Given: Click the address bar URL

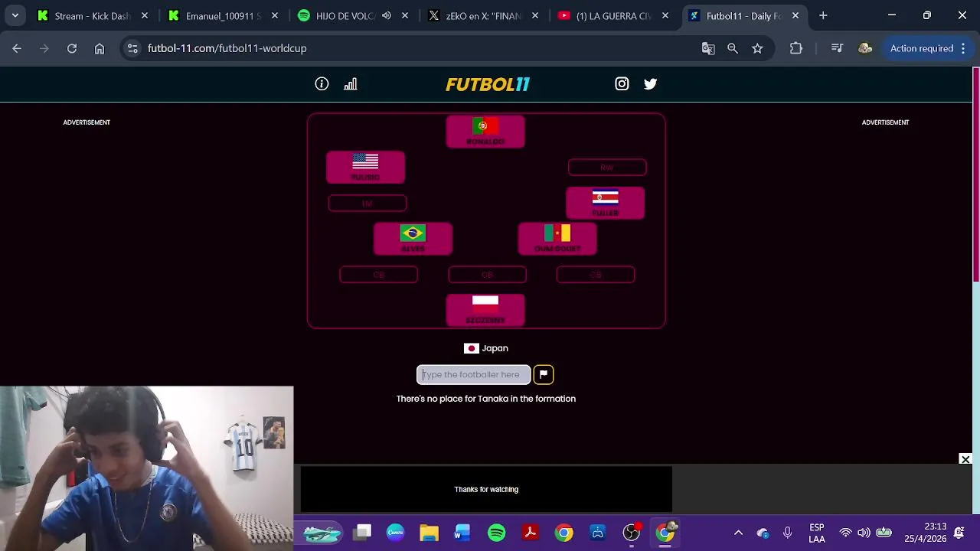Looking at the screenshot, I should pos(227,48).
